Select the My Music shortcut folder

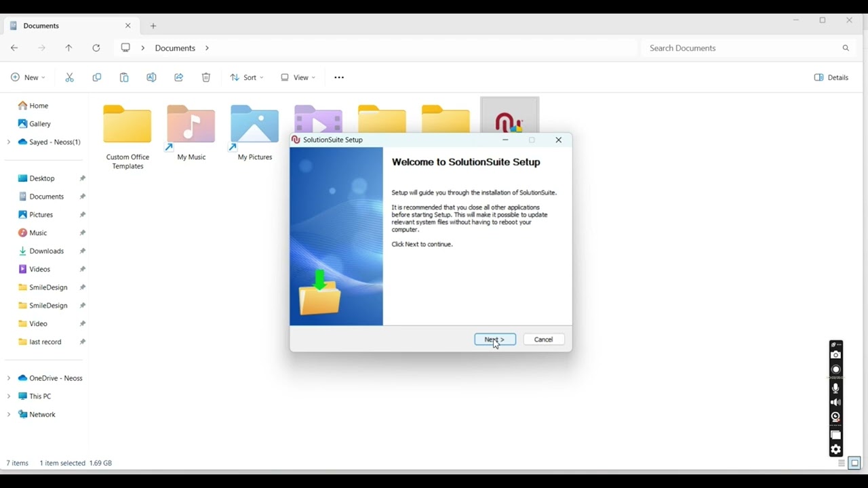(191, 134)
